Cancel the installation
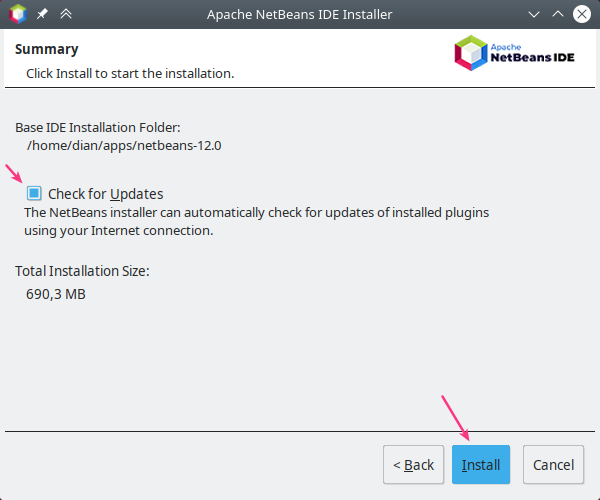 tap(553, 465)
